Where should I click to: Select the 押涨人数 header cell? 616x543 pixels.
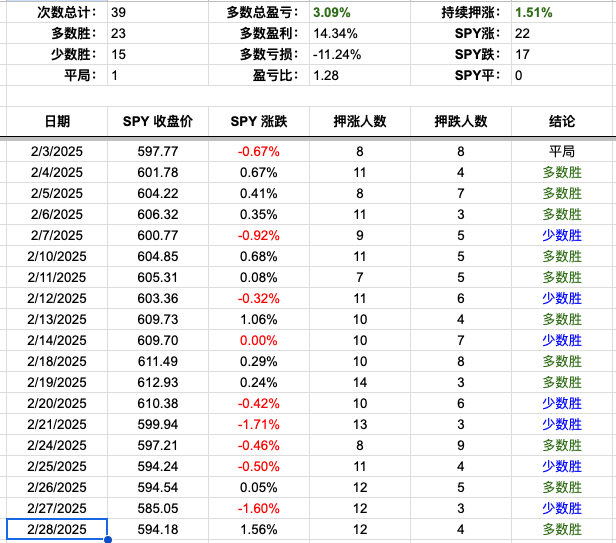359,121
